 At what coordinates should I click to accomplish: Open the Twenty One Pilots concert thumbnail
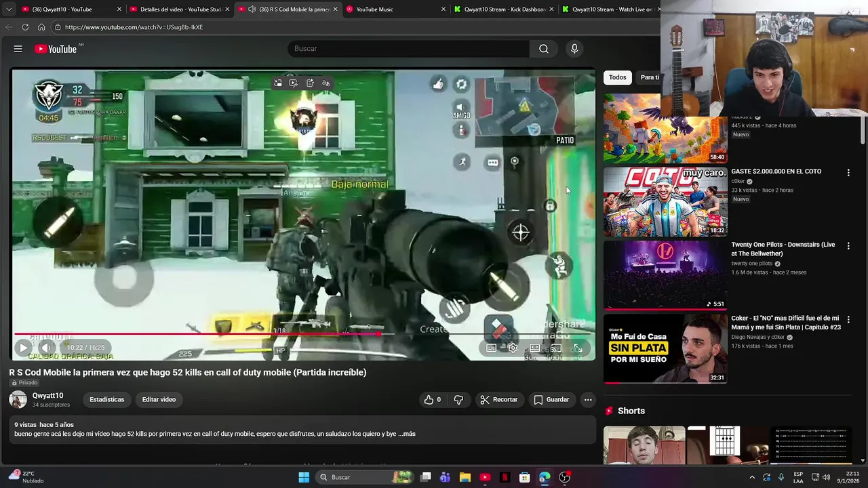click(x=665, y=275)
